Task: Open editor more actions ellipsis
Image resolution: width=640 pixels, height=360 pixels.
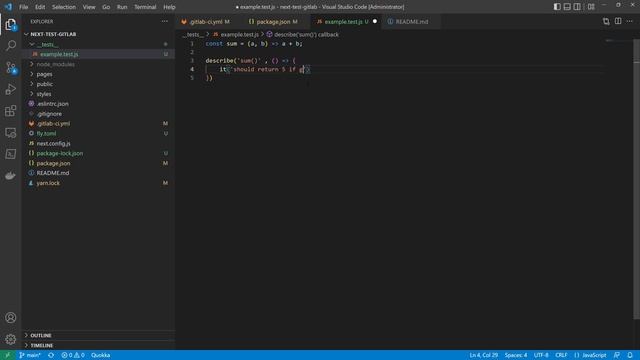Action: [x=629, y=21]
